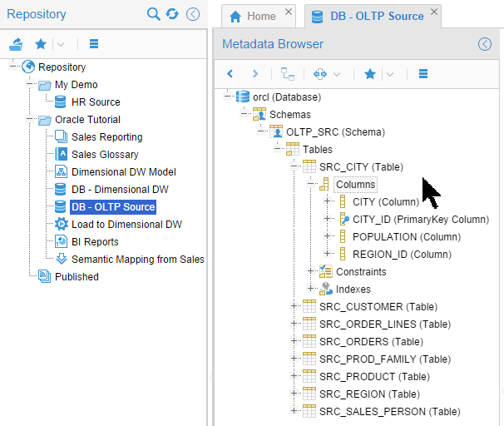
Task: Click the Metadata Browser favorites star
Action: pyautogui.click(x=370, y=74)
